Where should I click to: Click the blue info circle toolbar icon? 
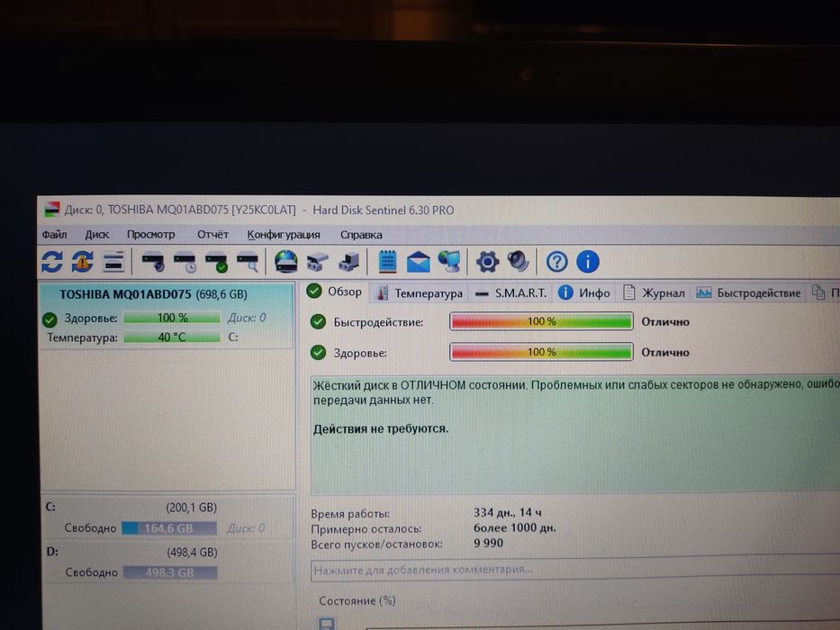click(588, 262)
